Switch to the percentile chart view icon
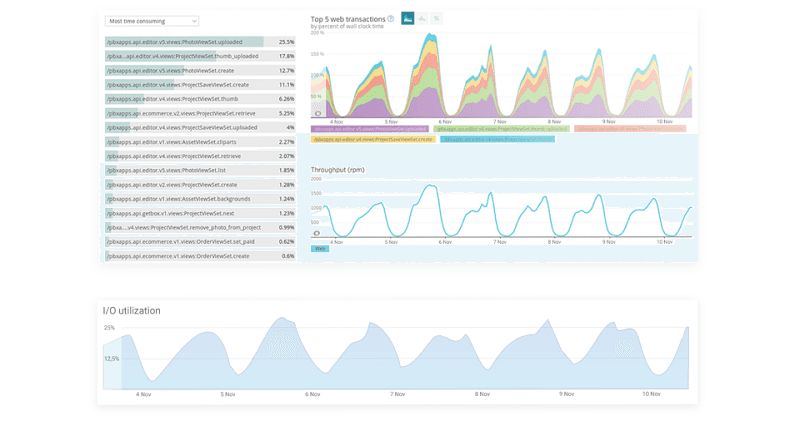Screen dimensions: 800x421 point(437,19)
